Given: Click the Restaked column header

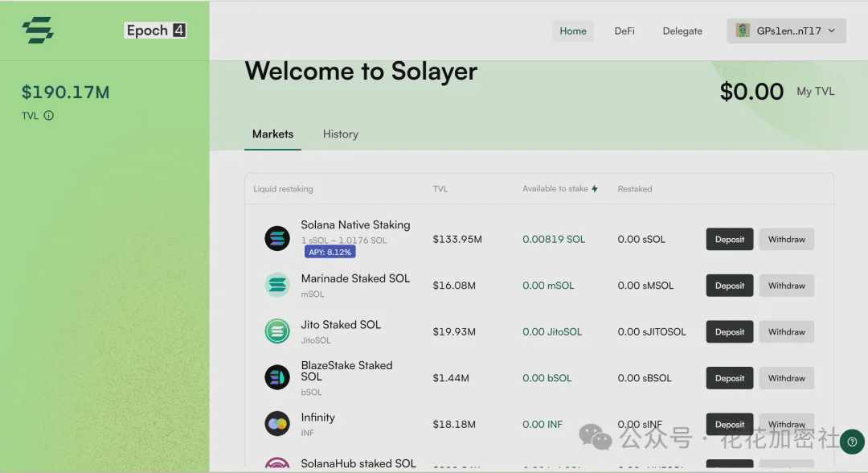Looking at the screenshot, I should [635, 189].
